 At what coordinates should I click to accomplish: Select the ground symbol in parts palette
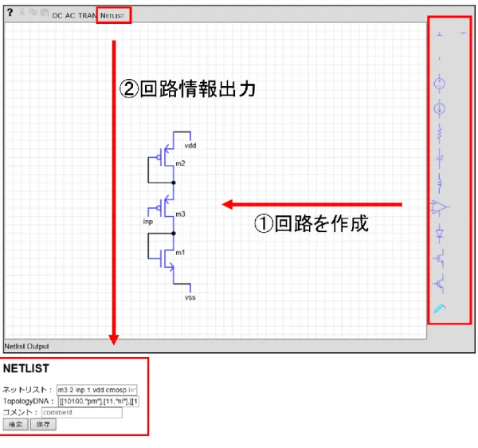pyautogui.click(x=439, y=34)
